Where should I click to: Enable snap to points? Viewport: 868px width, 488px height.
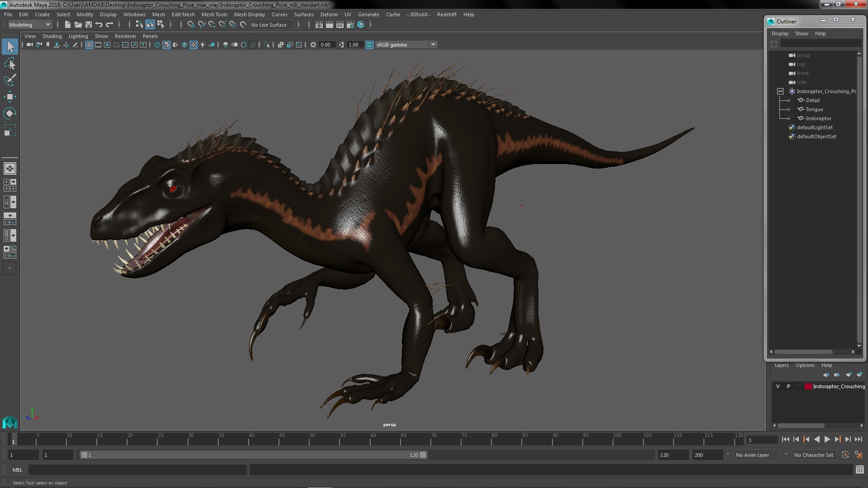212,25
